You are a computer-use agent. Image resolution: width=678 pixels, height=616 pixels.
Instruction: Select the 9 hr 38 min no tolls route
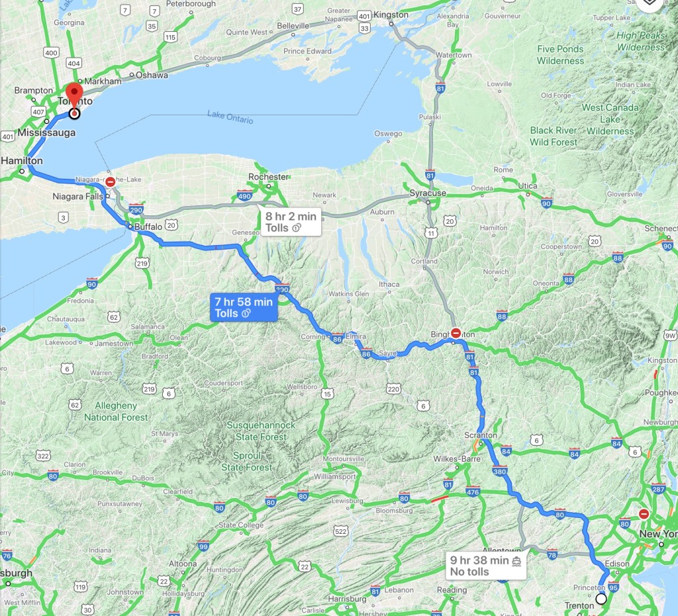point(485,566)
